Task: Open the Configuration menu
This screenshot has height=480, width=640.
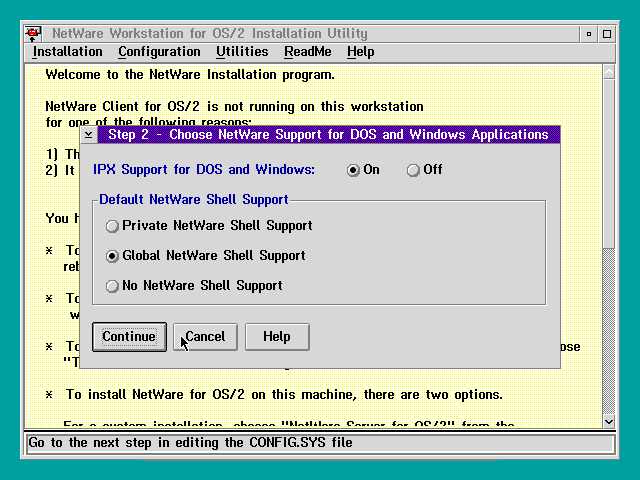Action: [159, 52]
